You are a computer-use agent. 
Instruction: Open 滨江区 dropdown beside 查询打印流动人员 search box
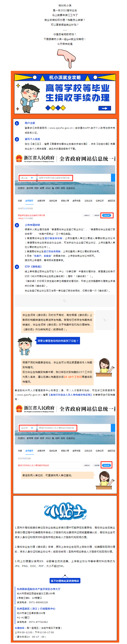tap(27, 428)
